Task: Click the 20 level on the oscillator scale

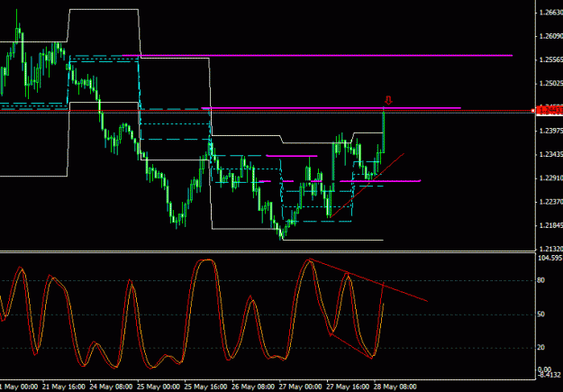Action: (x=541, y=348)
